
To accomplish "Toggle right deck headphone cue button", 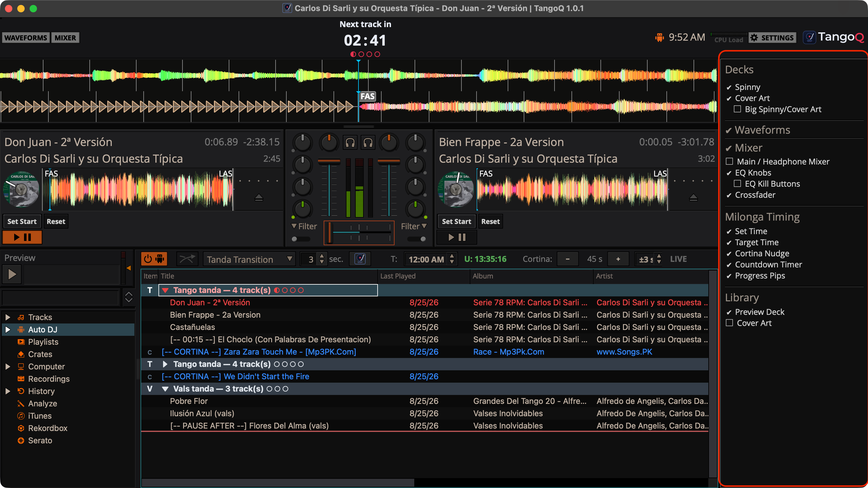I will (x=368, y=143).
